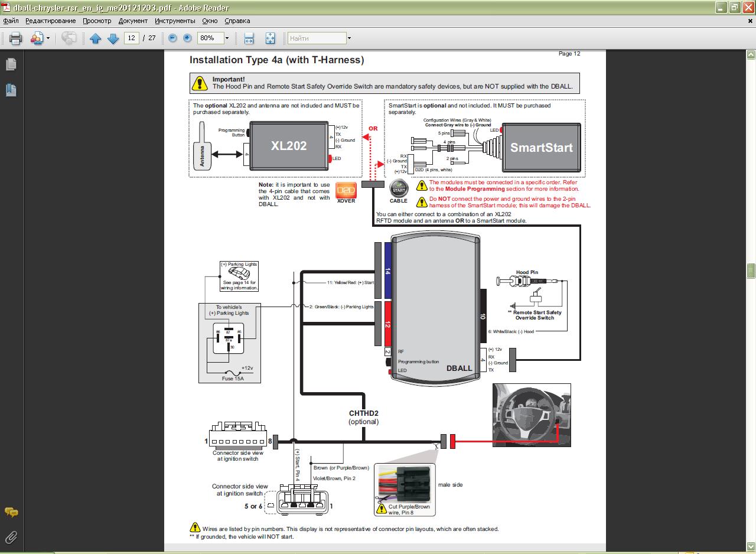This screenshot has height=554, width=756.
Task: Click the steering wheel dashboard photo
Action: point(532,415)
